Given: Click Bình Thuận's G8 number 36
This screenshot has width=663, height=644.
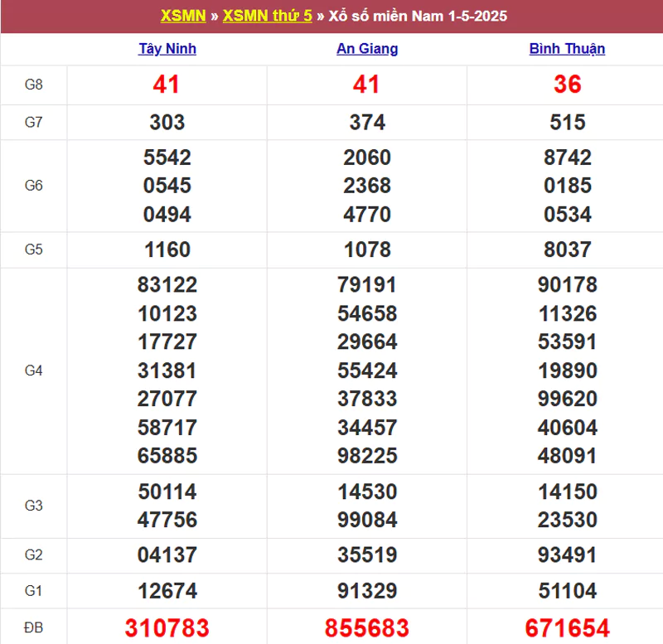Looking at the screenshot, I should pos(568,85).
